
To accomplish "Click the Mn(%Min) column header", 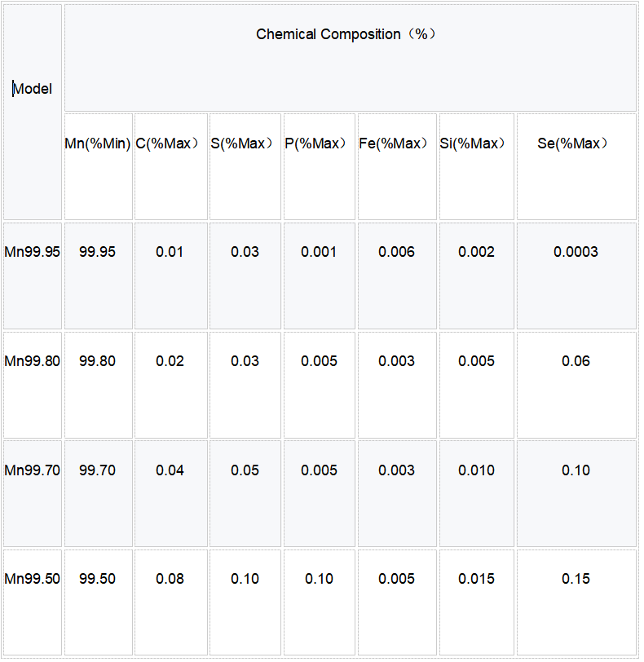I will [x=98, y=143].
